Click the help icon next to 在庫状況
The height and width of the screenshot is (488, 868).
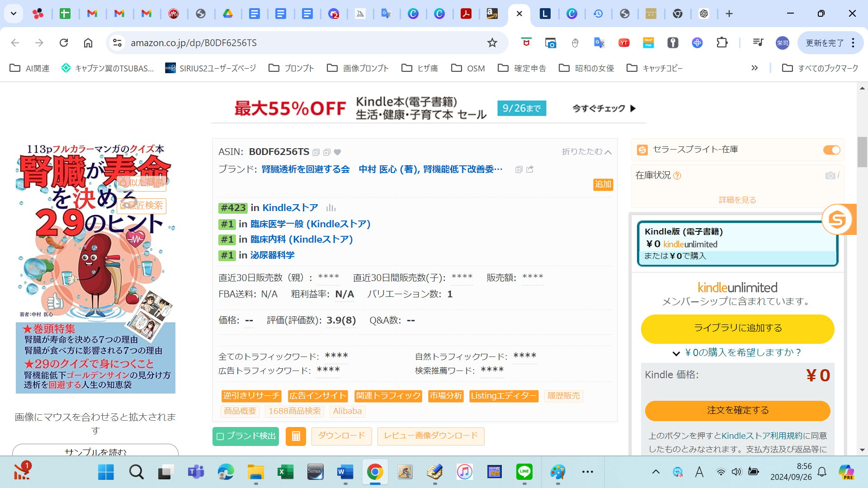click(677, 176)
